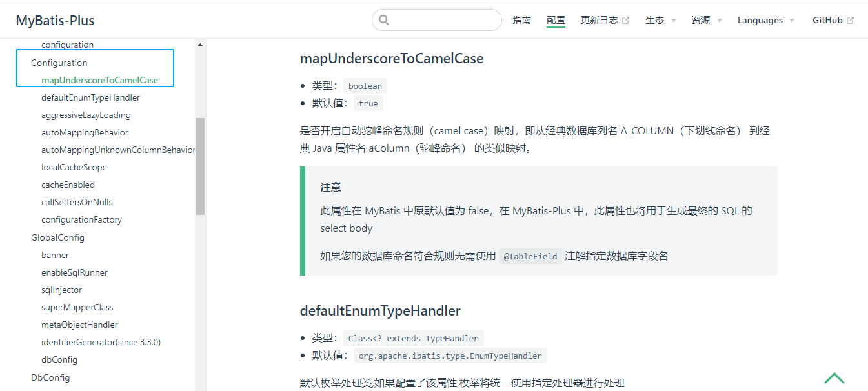Go to cacheEnabled in sidebar
The width and height of the screenshot is (868, 391).
click(68, 185)
